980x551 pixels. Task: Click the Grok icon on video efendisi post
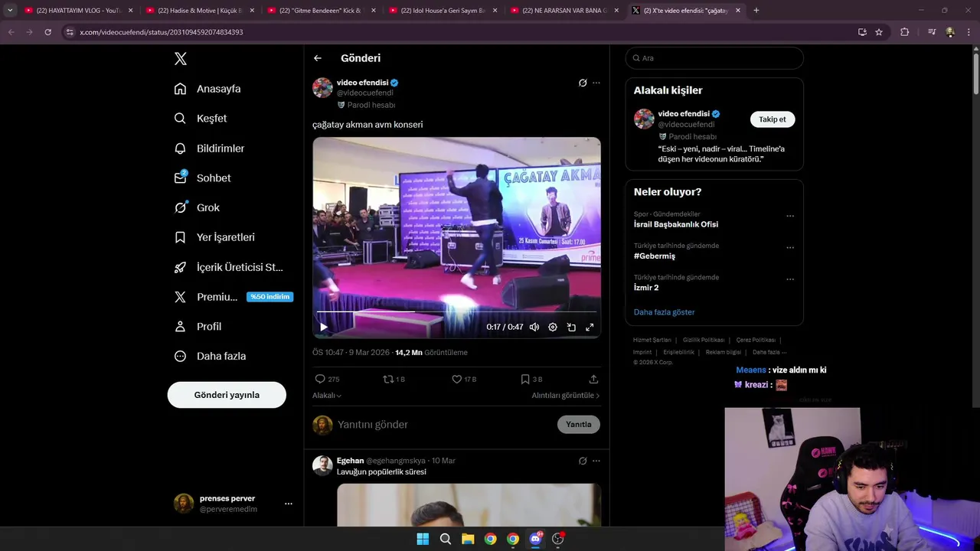583,83
